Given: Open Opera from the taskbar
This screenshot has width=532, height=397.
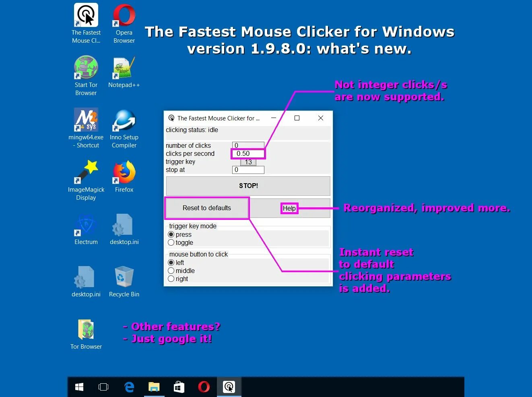Looking at the screenshot, I should [x=204, y=387].
